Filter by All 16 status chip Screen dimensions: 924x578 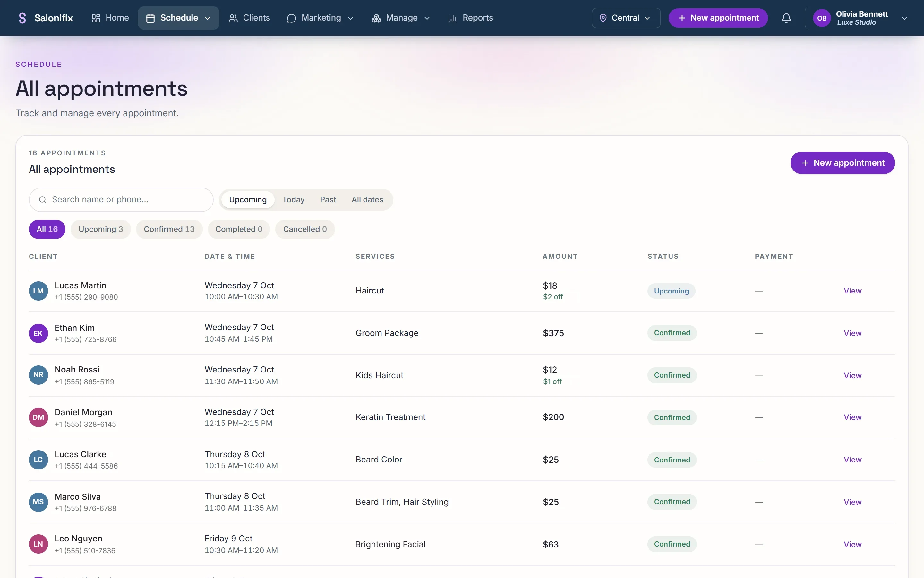click(x=47, y=229)
